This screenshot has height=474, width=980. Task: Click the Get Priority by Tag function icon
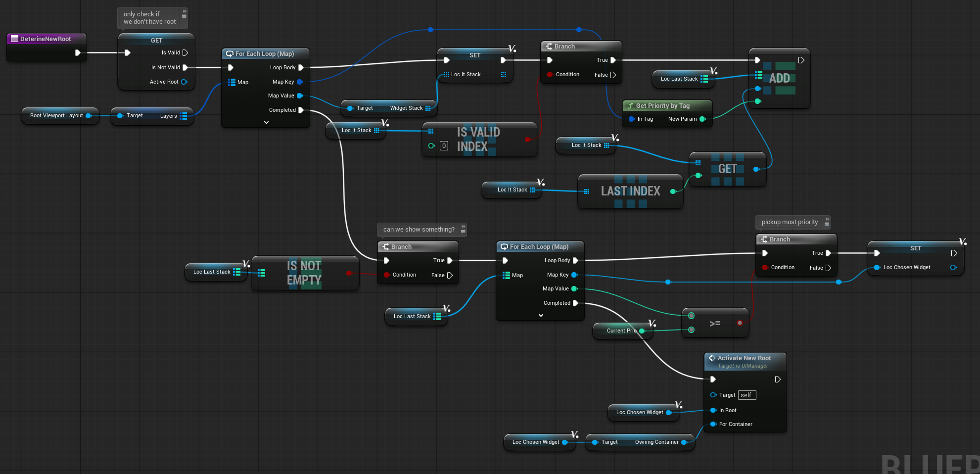pyautogui.click(x=630, y=106)
